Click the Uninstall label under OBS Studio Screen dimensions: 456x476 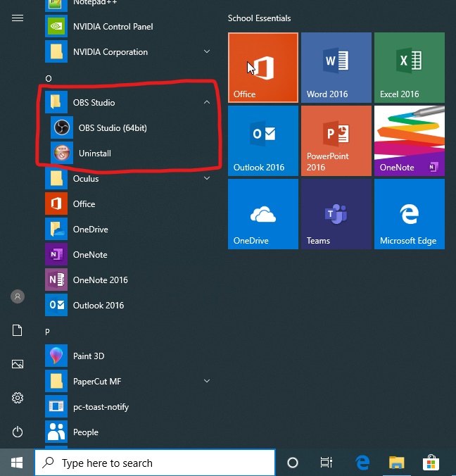(95, 153)
